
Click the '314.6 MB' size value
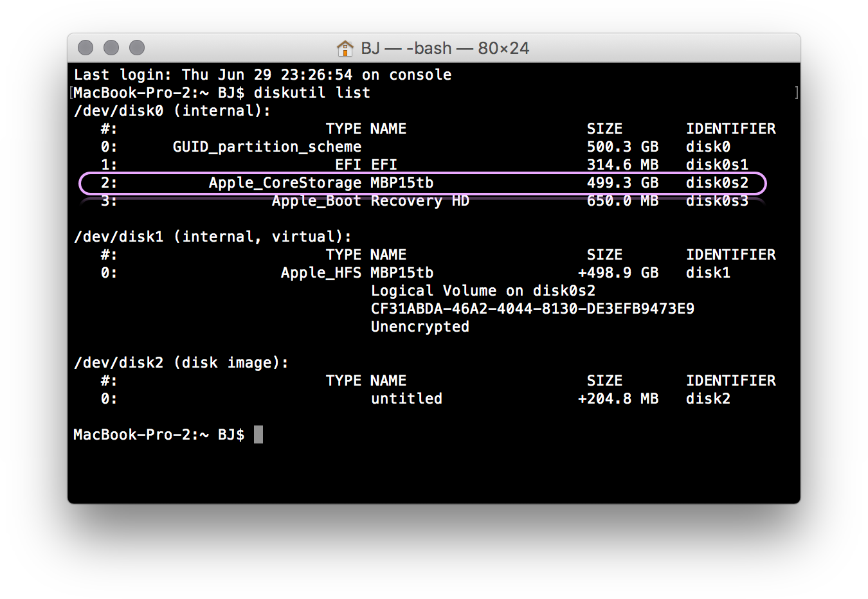tap(622, 165)
